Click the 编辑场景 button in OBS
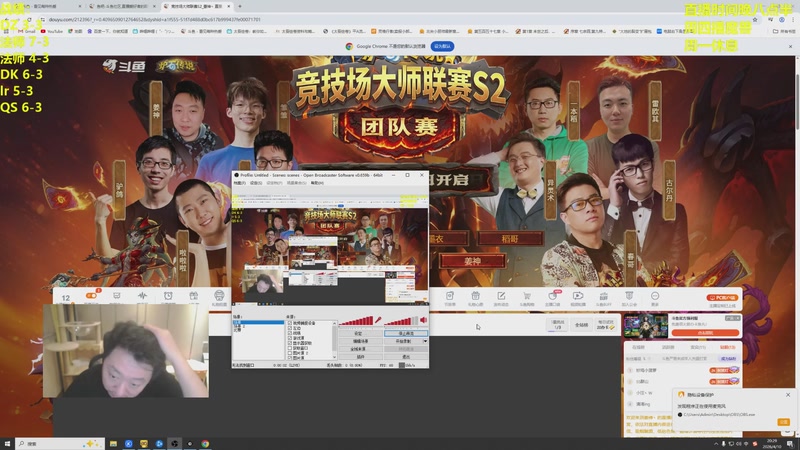 (360, 341)
